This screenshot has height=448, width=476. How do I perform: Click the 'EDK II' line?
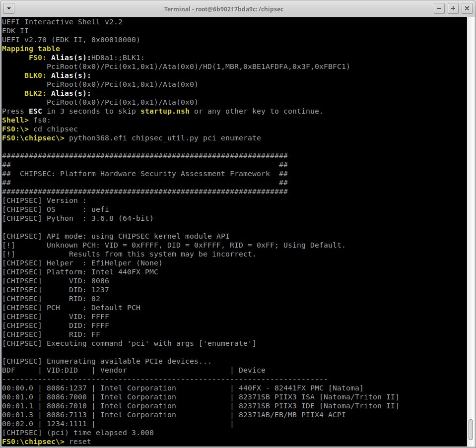tap(15, 31)
